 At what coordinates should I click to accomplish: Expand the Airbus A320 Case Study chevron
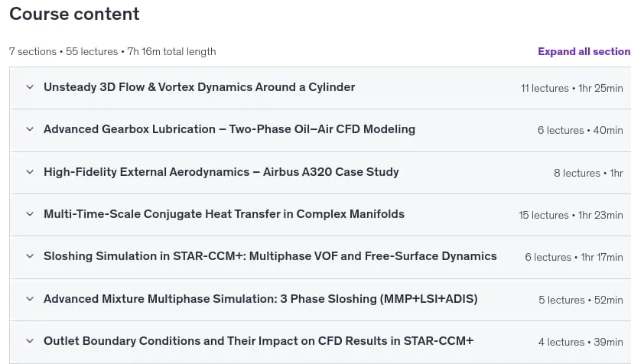pos(30,172)
